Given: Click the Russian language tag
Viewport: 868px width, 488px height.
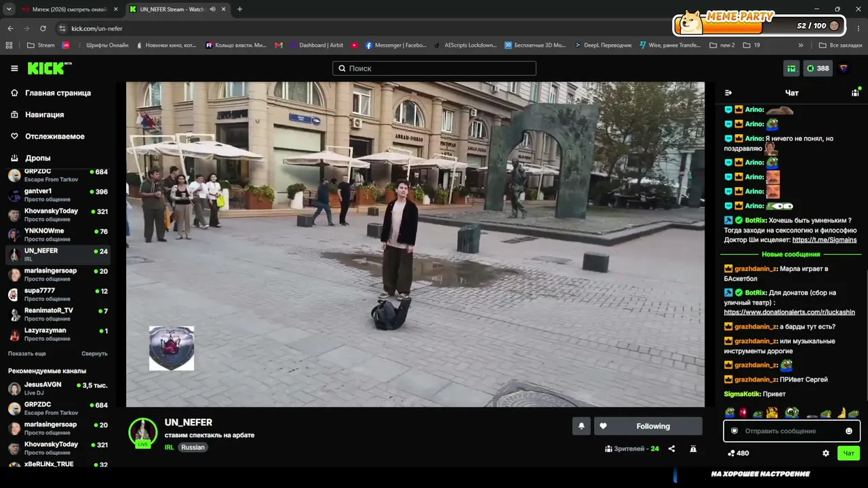Looking at the screenshot, I should [x=193, y=447].
